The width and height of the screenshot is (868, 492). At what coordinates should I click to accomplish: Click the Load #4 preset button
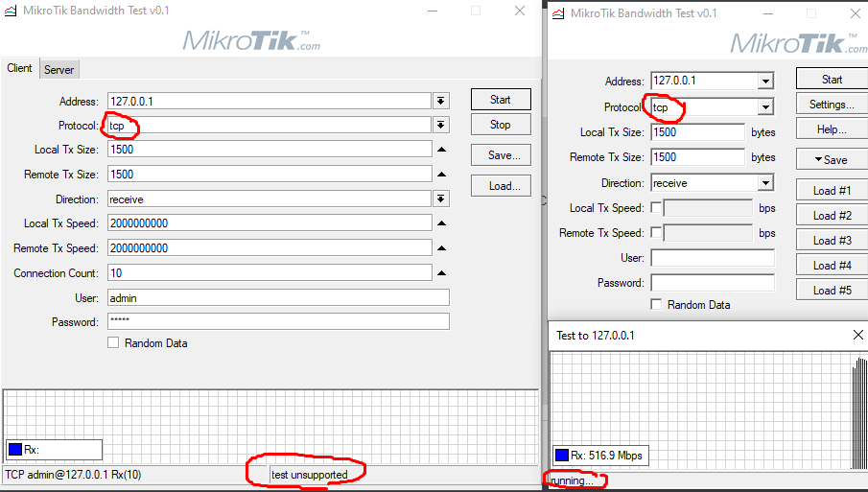click(x=832, y=265)
